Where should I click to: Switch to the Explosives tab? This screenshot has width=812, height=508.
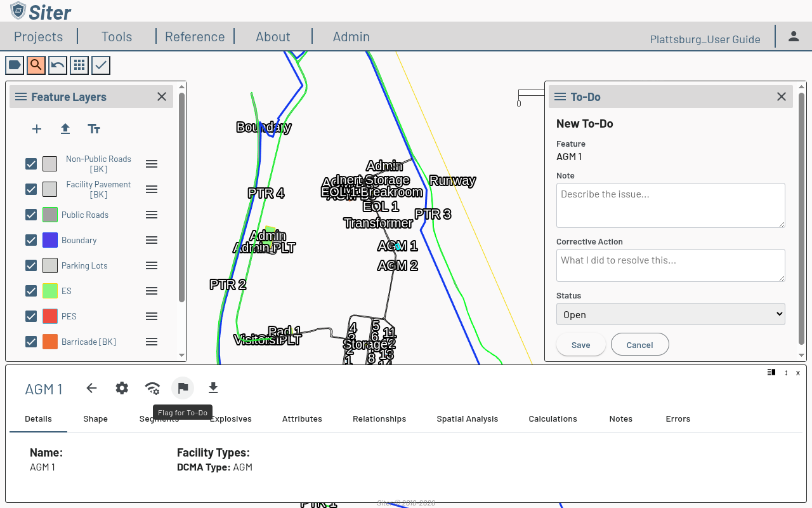[x=231, y=419]
